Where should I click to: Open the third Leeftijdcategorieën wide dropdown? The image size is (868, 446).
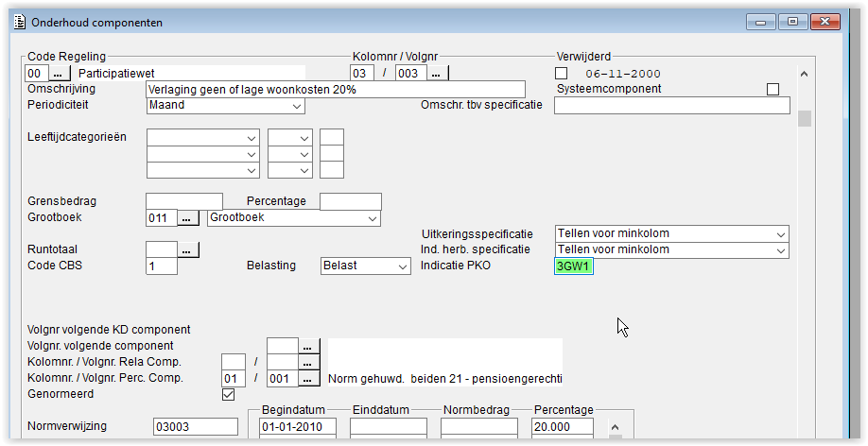point(203,170)
